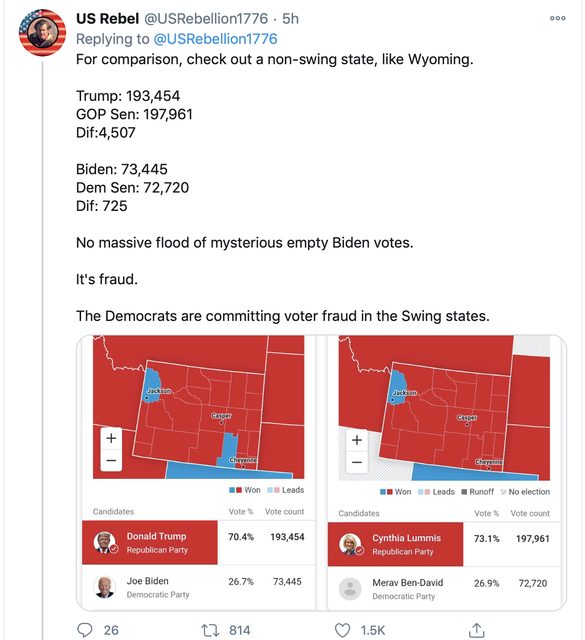This screenshot has width=585, height=640.
Task: Click the retweet arrows icon
Action: 210,630
